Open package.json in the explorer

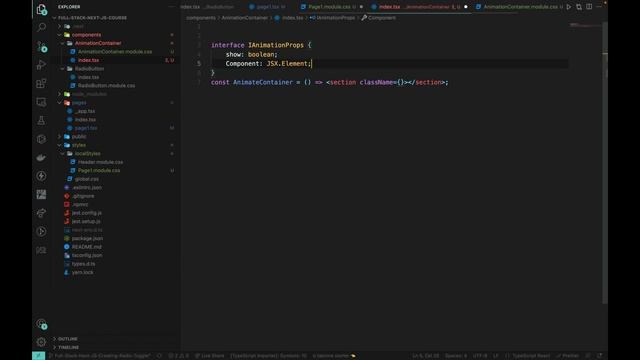pyautogui.click(x=87, y=238)
